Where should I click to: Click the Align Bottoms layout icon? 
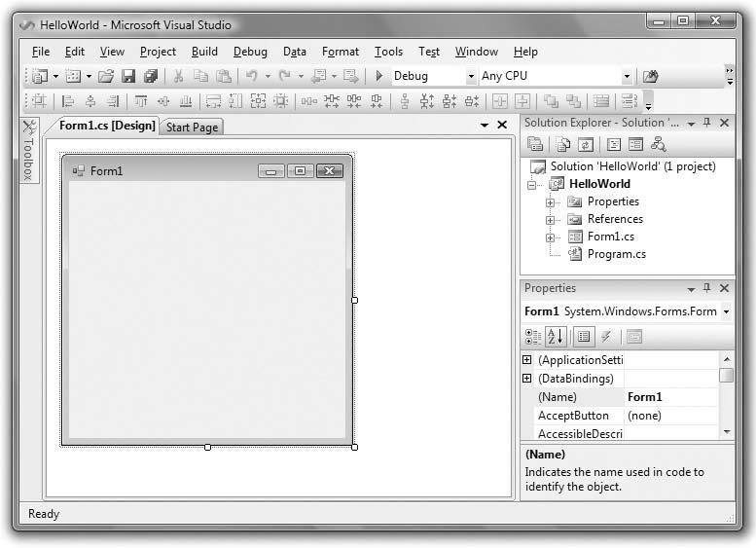[186, 101]
